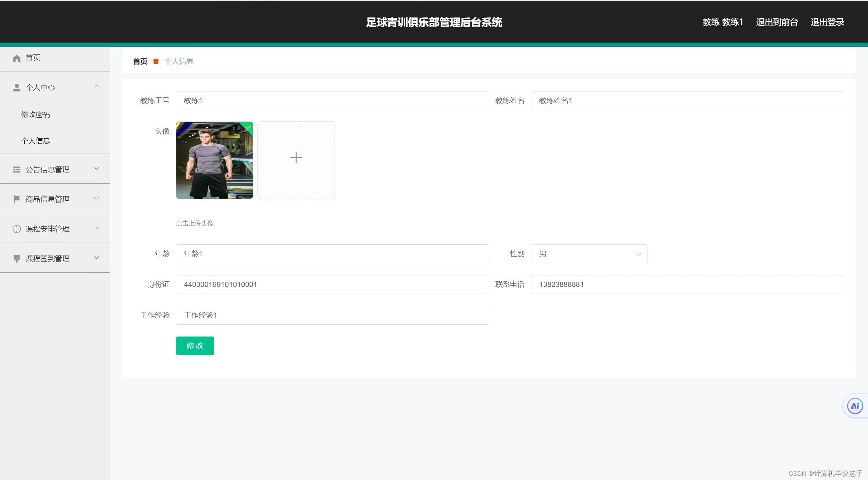
Task: Click the plus icon to upload avatar
Action: 296,158
